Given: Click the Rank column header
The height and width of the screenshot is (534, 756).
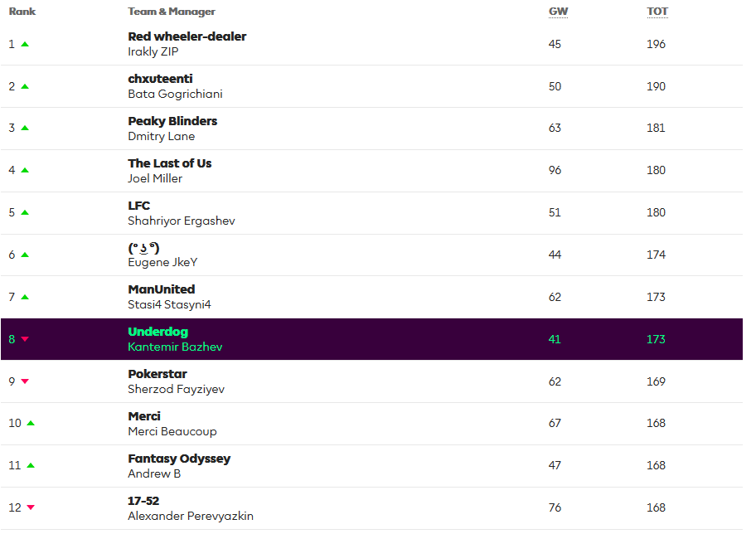Looking at the screenshot, I should [x=22, y=12].
